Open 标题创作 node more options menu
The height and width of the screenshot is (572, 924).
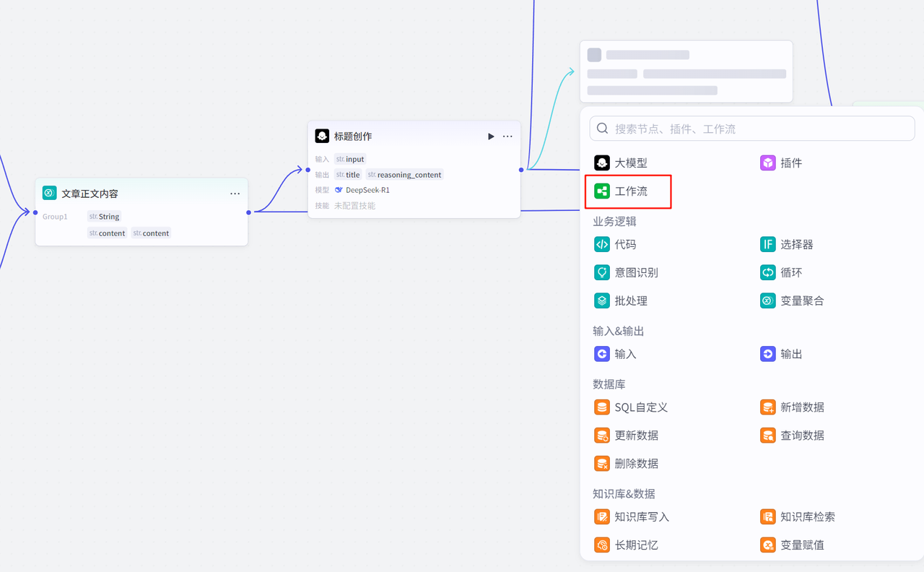507,136
